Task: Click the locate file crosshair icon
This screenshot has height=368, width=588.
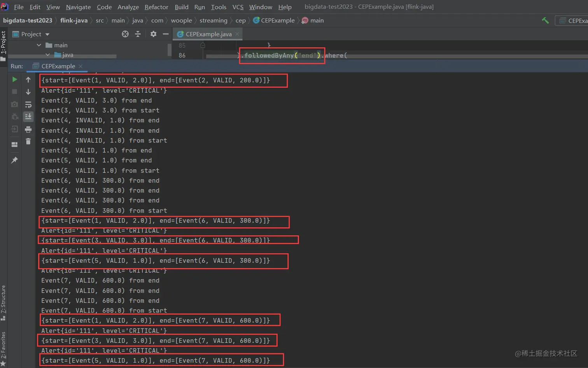Action: 125,34
